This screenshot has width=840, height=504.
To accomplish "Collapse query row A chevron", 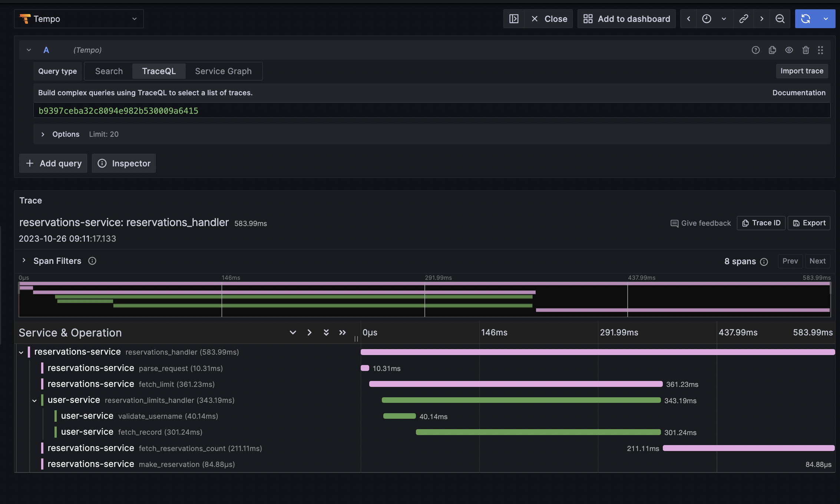I will point(29,50).
